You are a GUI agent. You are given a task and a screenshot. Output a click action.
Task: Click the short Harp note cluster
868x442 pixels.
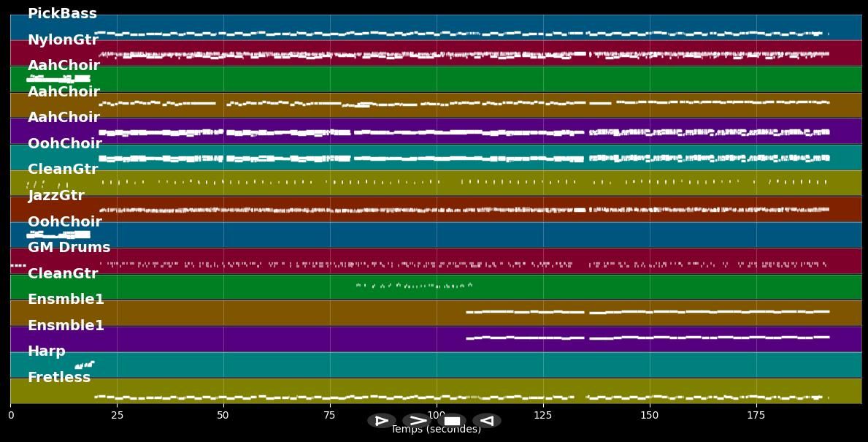pyautogui.click(x=85, y=364)
